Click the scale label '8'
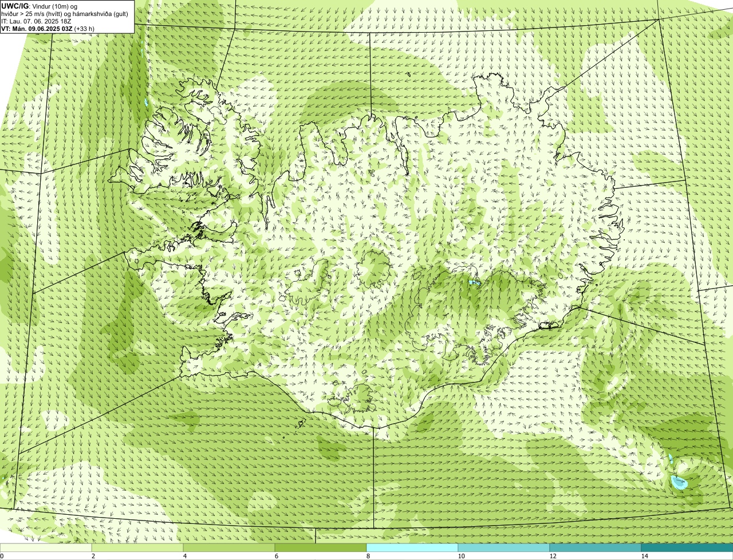Viewport: 733px width, 560px height. (x=368, y=556)
